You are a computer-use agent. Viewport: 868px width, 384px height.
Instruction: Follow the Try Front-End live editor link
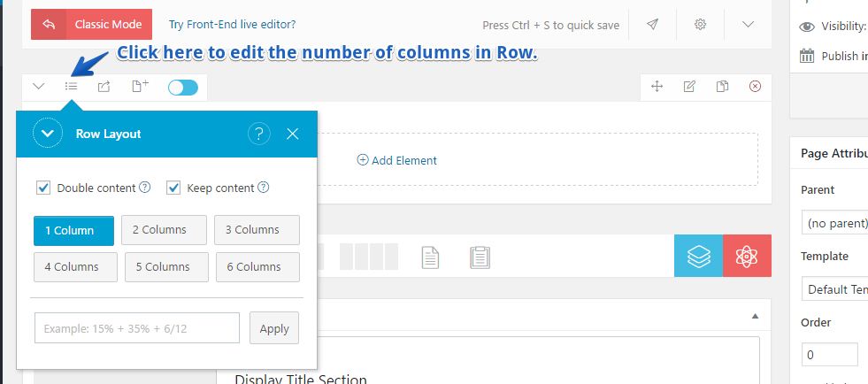[233, 25]
